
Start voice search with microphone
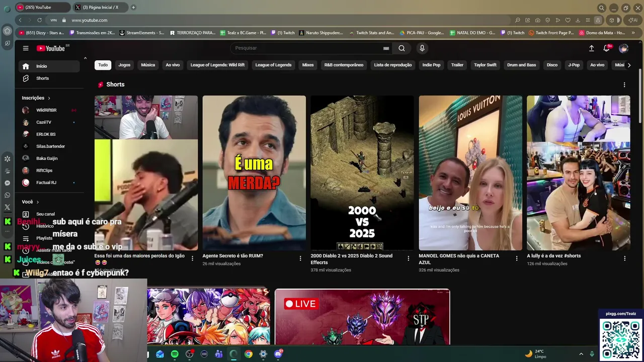pyautogui.click(x=422, y=48)
